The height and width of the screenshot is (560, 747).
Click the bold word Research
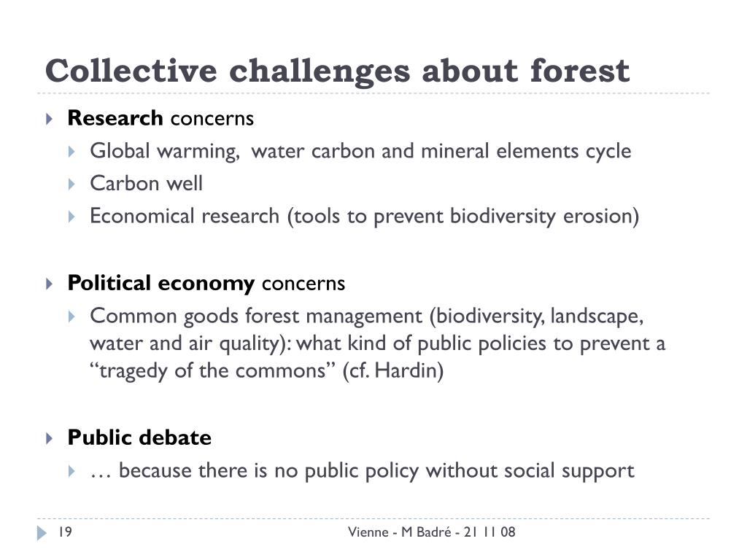point(115,118)
